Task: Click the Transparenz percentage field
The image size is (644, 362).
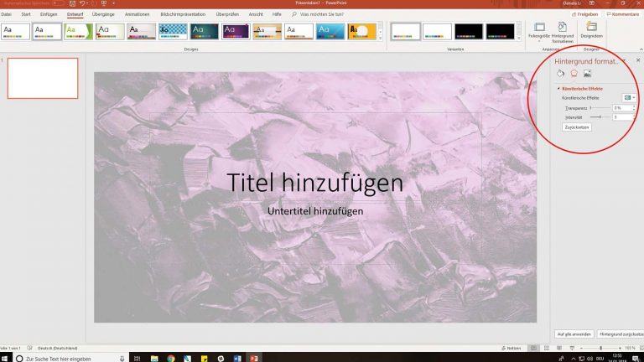Action: tap(622, 108)
